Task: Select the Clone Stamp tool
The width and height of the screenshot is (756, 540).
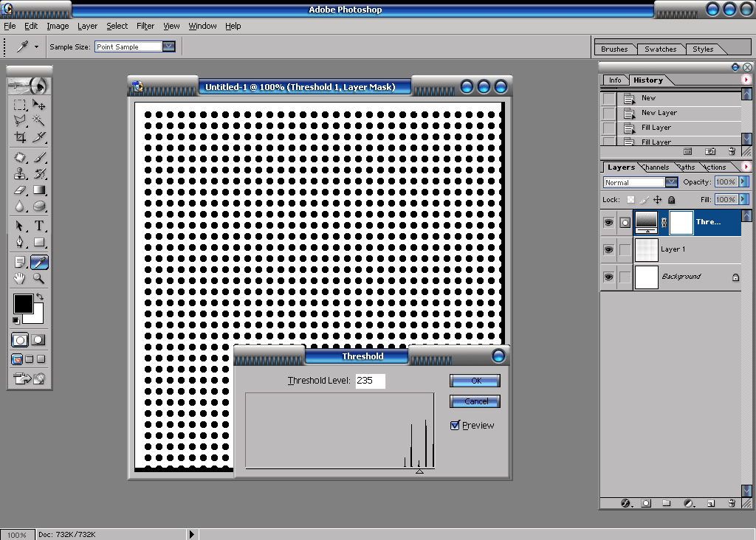Action: coord(20,174)
